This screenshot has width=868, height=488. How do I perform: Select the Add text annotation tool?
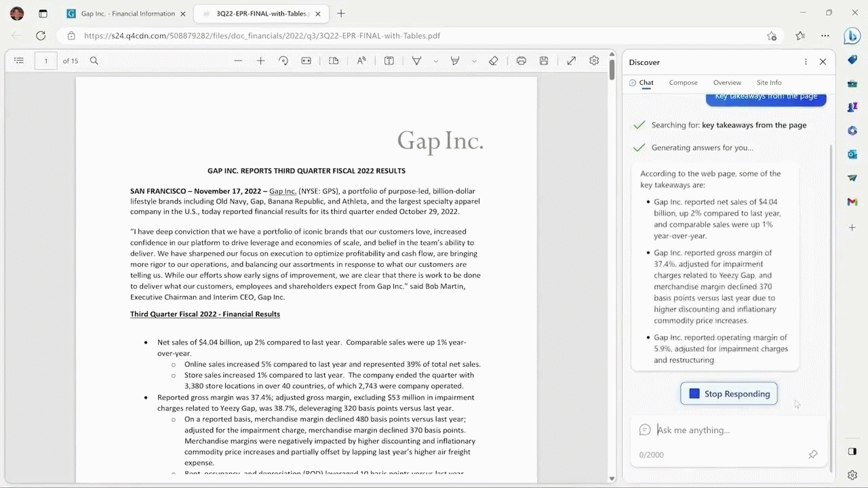tap(389, 60)
